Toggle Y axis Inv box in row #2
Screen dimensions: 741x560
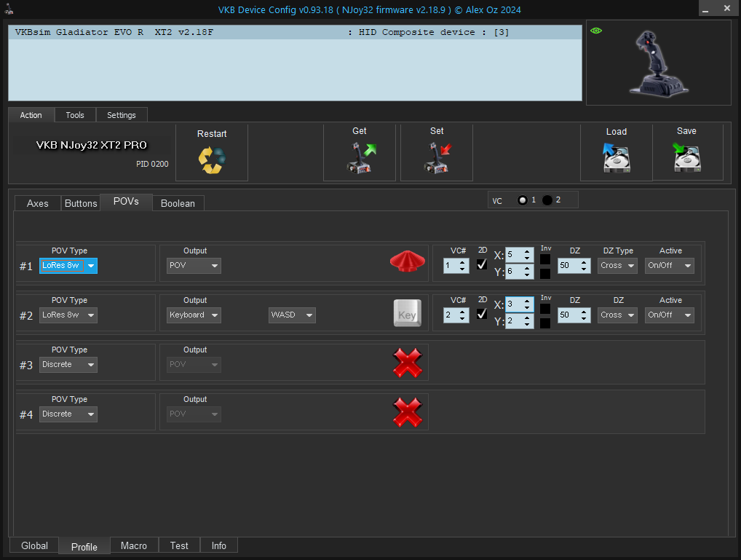tap(545, 323)
